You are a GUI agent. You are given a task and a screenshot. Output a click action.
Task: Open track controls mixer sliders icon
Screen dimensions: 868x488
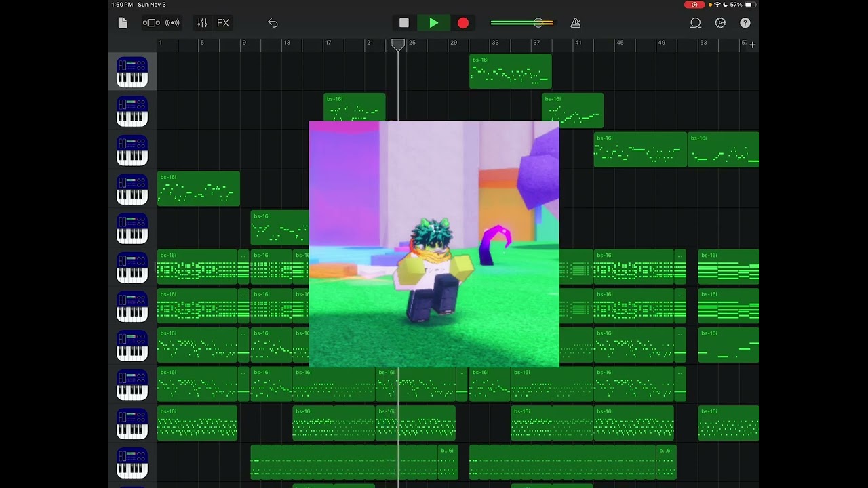(x=202, y=23)
